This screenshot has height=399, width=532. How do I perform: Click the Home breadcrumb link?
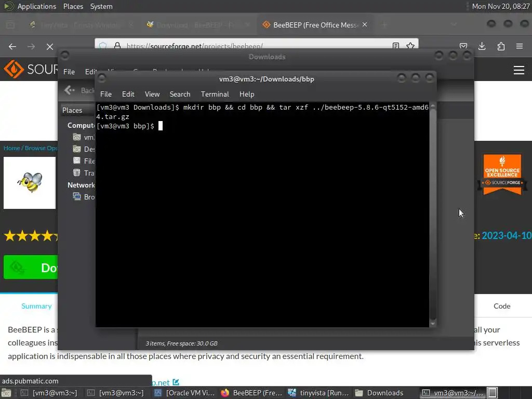pyautogui.click(x=11, y=148)
